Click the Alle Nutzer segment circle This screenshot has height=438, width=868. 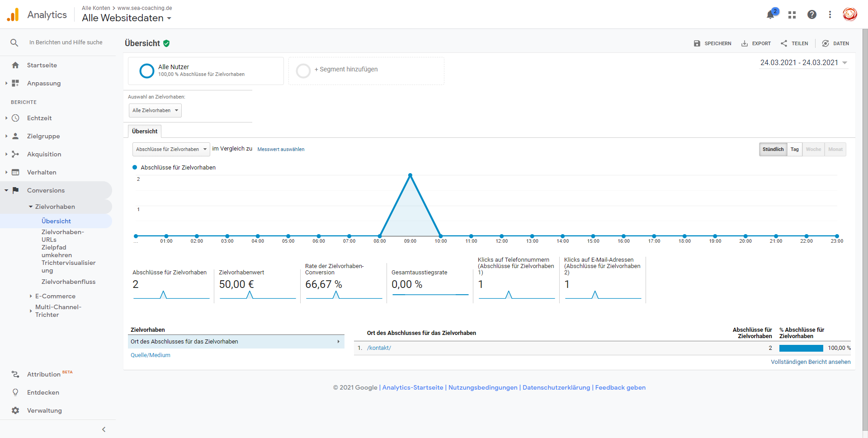click(x=147, y=71)
